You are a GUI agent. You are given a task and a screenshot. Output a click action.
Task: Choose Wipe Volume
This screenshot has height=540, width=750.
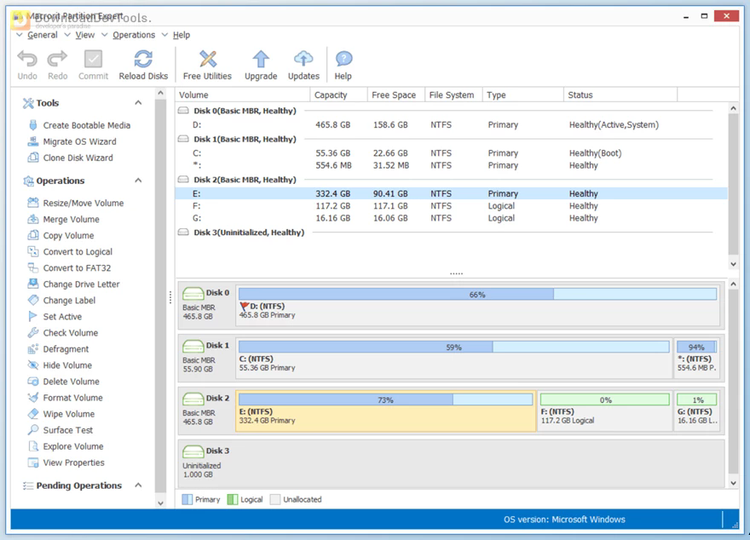click(68, 415)
